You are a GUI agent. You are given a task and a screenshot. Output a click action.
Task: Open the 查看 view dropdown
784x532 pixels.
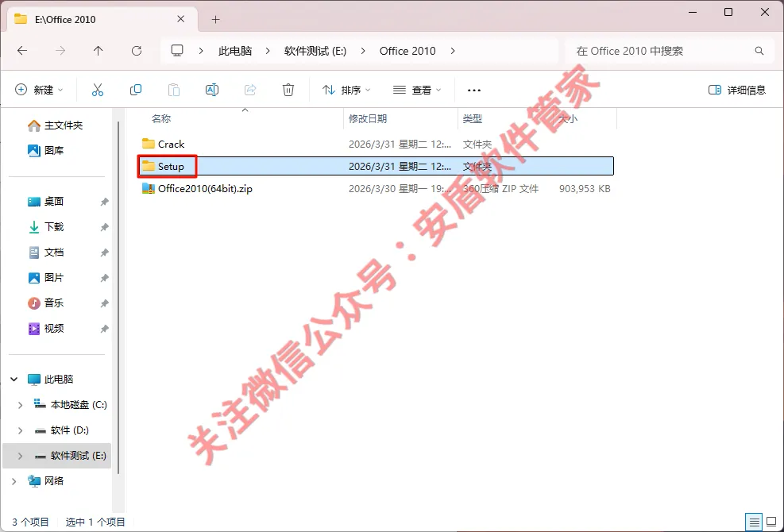[417, 90]
